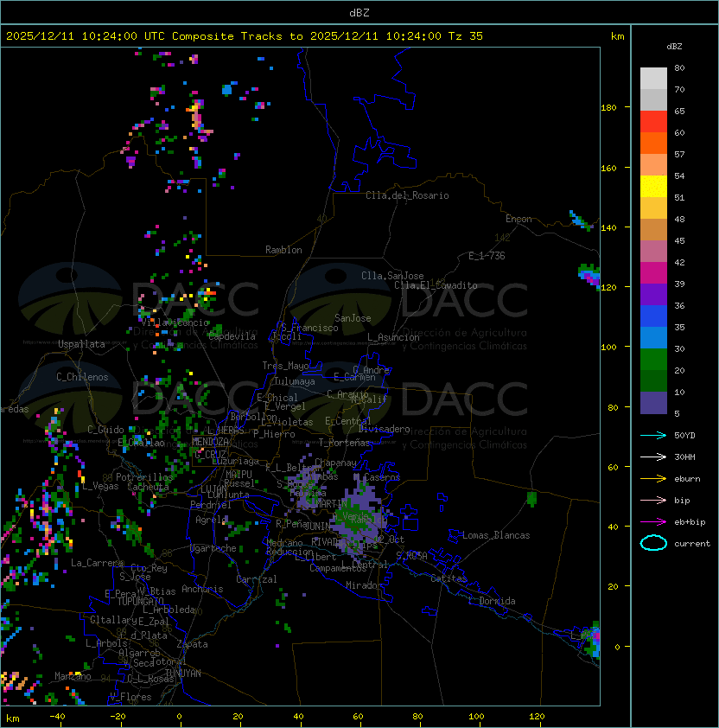Click the cyan 50YD track arrow

tap(653, 435)
